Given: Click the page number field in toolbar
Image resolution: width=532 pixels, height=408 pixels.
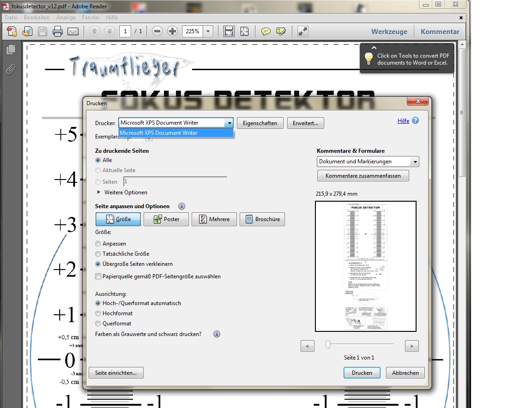Looking at the screenshot, I should click(125, 31).
